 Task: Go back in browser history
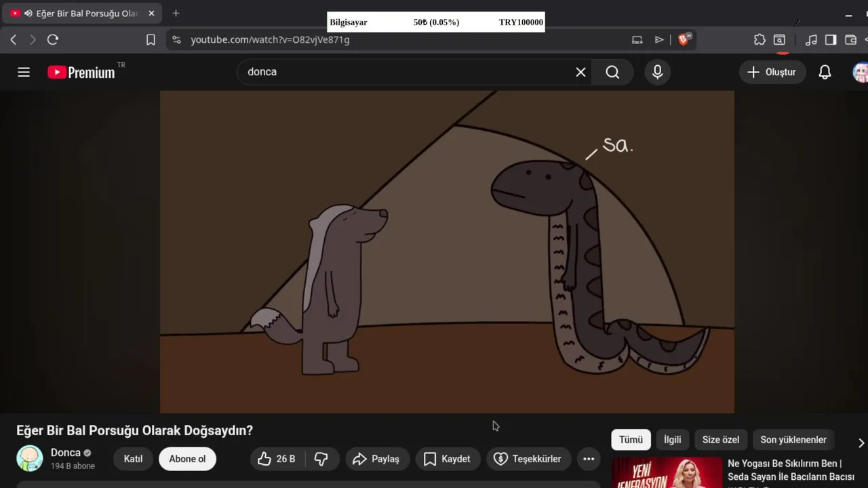click(13, 40)
